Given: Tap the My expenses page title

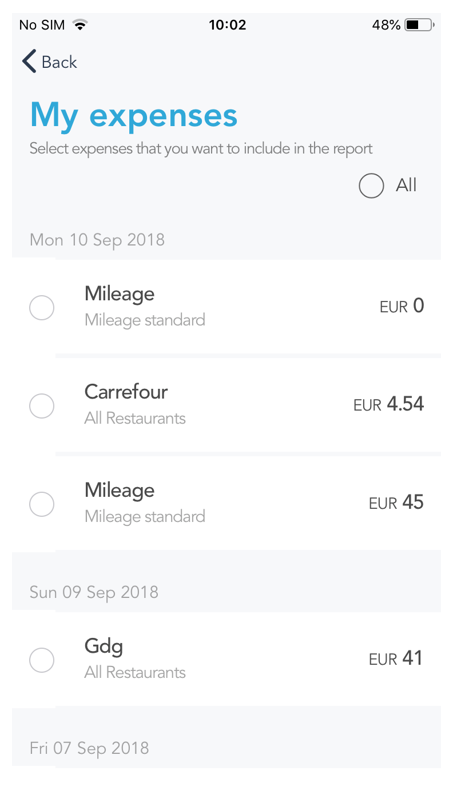Looking at the screenshot, I should (x=133, y=116).
